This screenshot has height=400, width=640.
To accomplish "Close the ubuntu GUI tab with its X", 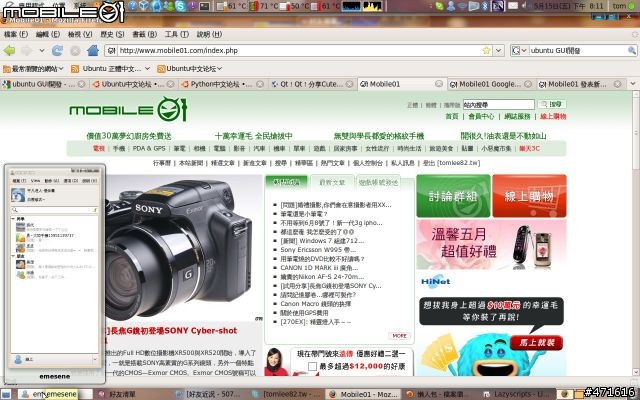I will pyautogui.click(x=81, y=84).
